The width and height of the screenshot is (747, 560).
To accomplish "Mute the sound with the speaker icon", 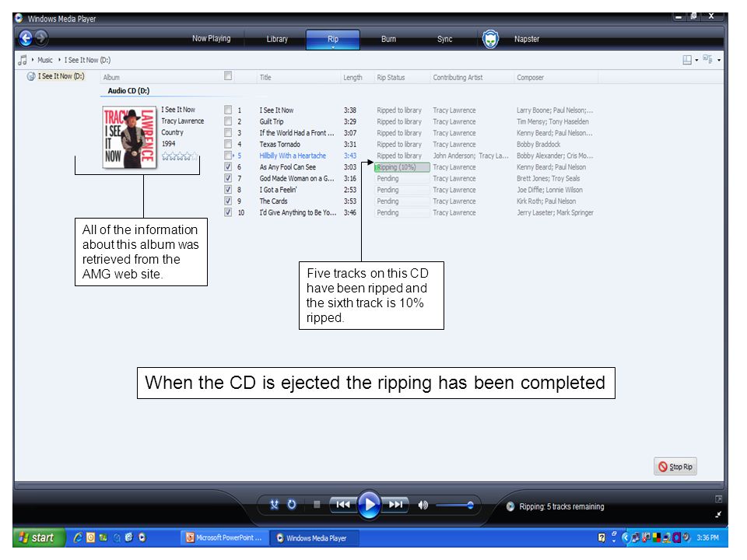I will coord(423,506).
